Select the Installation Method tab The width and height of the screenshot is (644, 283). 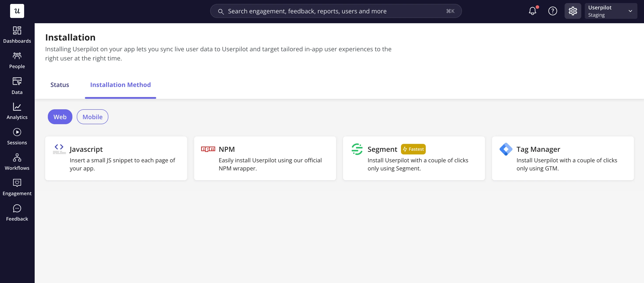coord(120,85)
